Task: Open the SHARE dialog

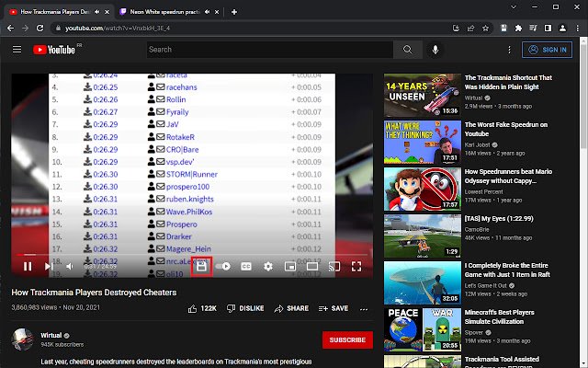Action: [x=291, y=308]
